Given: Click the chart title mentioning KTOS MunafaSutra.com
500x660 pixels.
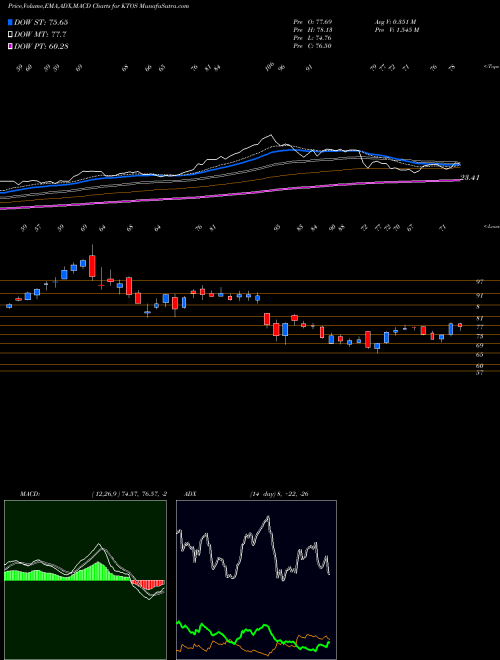Looking at the screenshot, I should (98, 6).
